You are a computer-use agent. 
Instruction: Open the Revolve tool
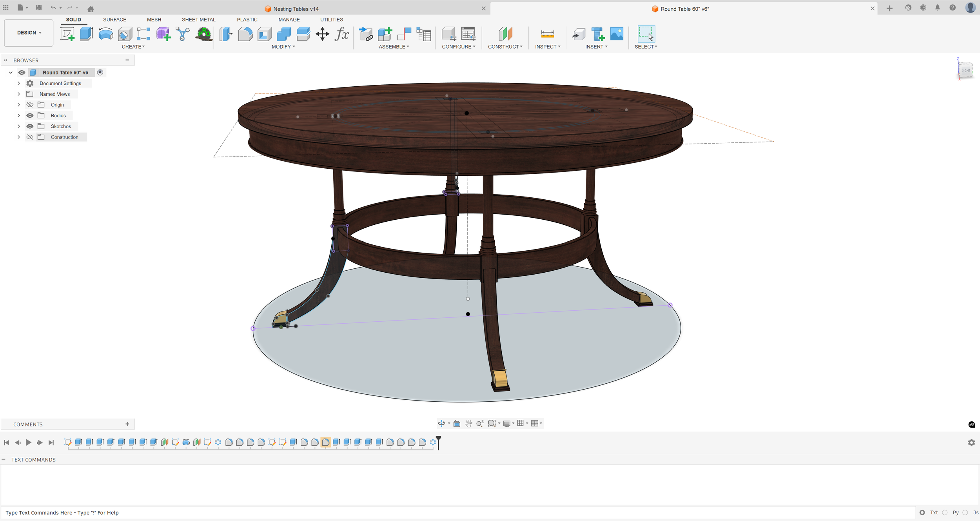[105, 34]
